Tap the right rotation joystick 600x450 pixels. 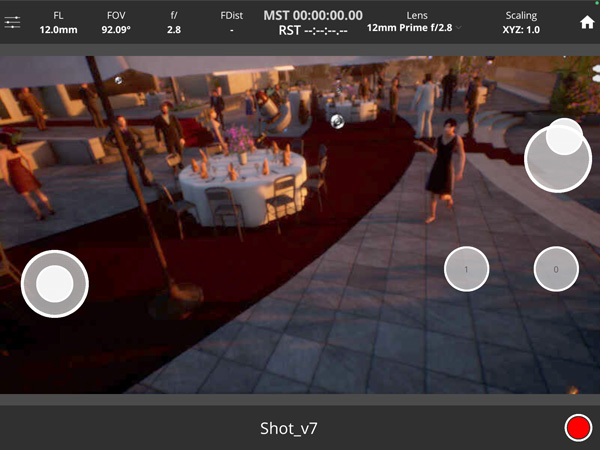(558, 158)
